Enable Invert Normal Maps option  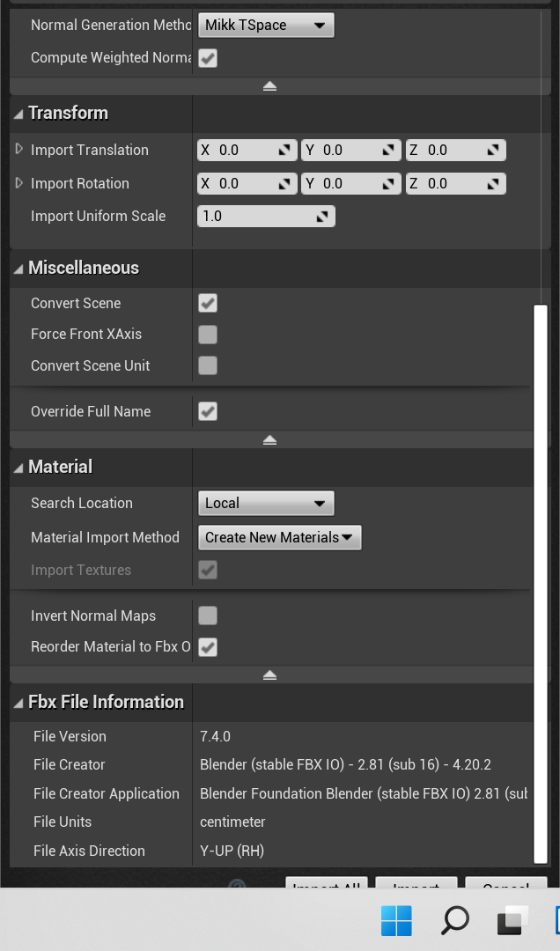click(208, 616)
